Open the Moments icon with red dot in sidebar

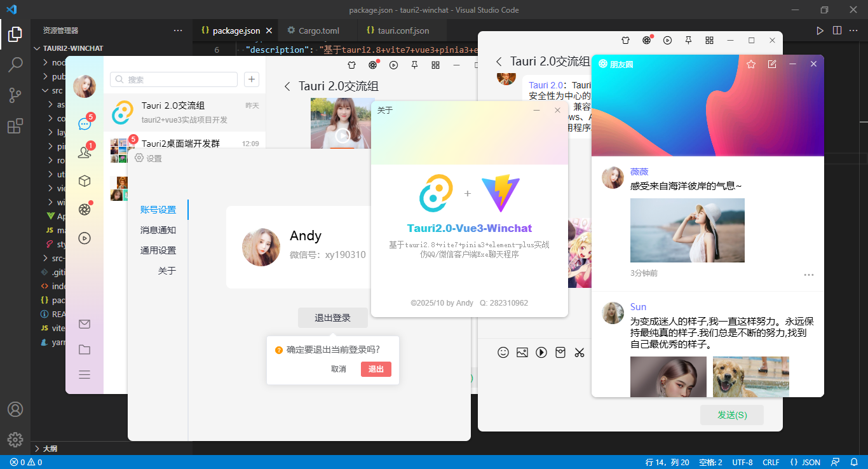[85, 208]
